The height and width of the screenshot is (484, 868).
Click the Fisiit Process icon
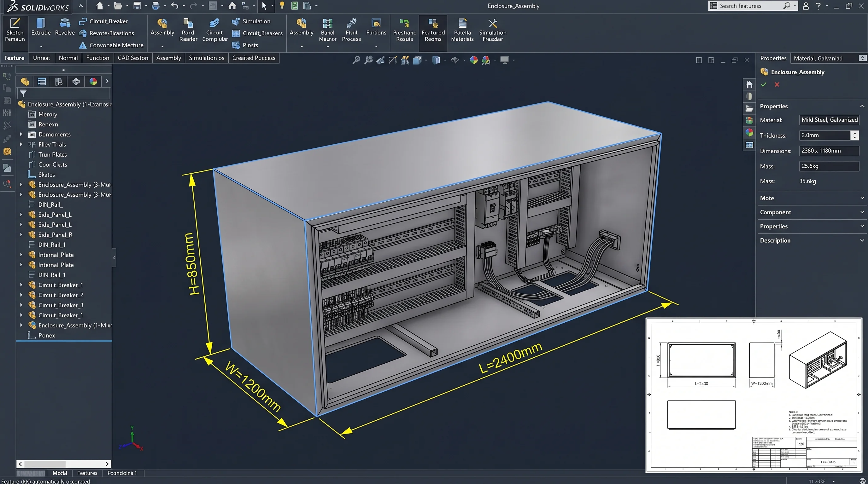[x=351, y=30]
